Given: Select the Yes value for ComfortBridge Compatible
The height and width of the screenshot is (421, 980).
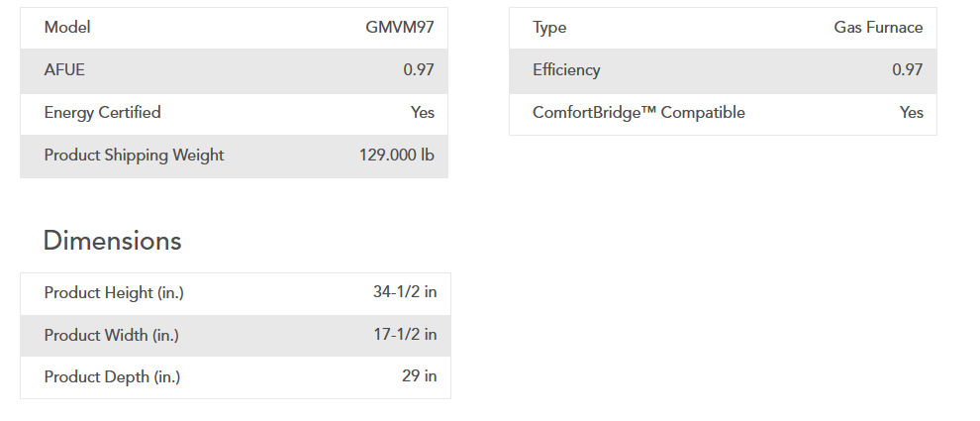Looking at the screenshot, I should point(912,113).
